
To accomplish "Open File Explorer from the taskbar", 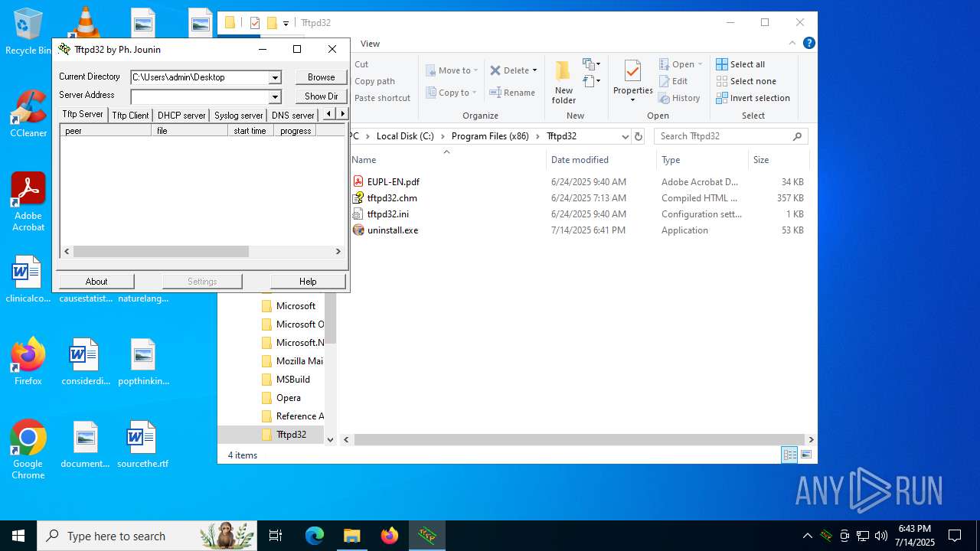I will click(351, 536).
